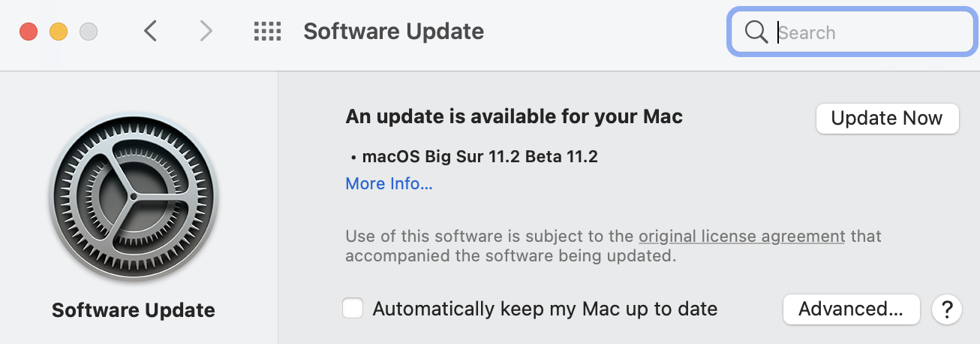Click the large Software Update gear icon
Screen dimensions: 980x344
[134, 197]
